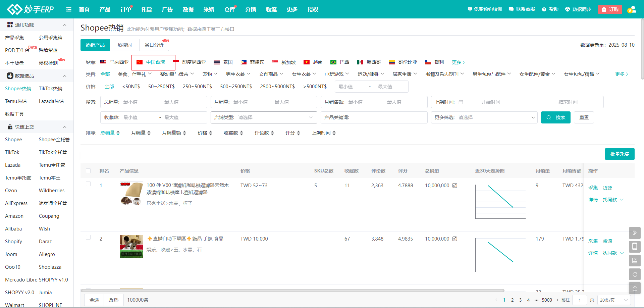Click 数据同步 in the header
The height and width of the screenshot is (308, 644).
[x=578, y=9]
